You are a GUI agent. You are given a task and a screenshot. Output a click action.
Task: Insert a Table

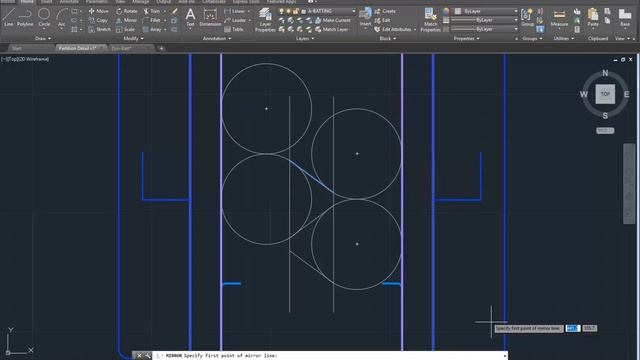tap(234, 29)
